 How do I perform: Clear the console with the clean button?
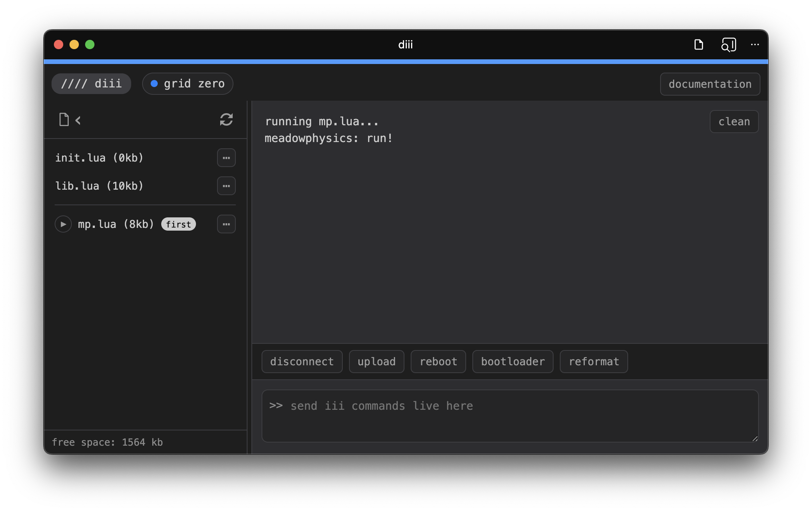click(x=734, y=121)
